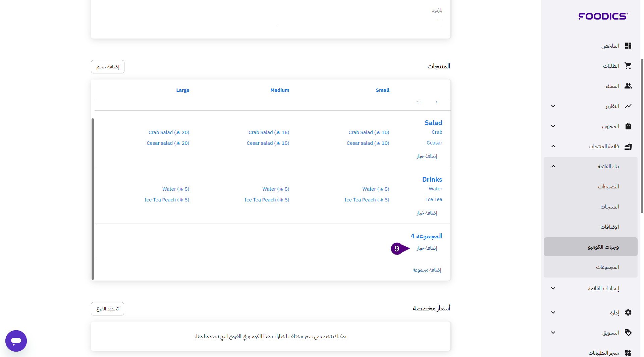Click the reports trend line icon
The width and height of the screenshot is (644, 357).
628,106
